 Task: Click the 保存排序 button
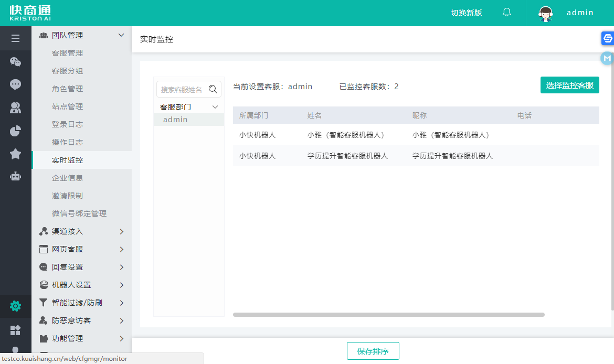tap(373, 351)
